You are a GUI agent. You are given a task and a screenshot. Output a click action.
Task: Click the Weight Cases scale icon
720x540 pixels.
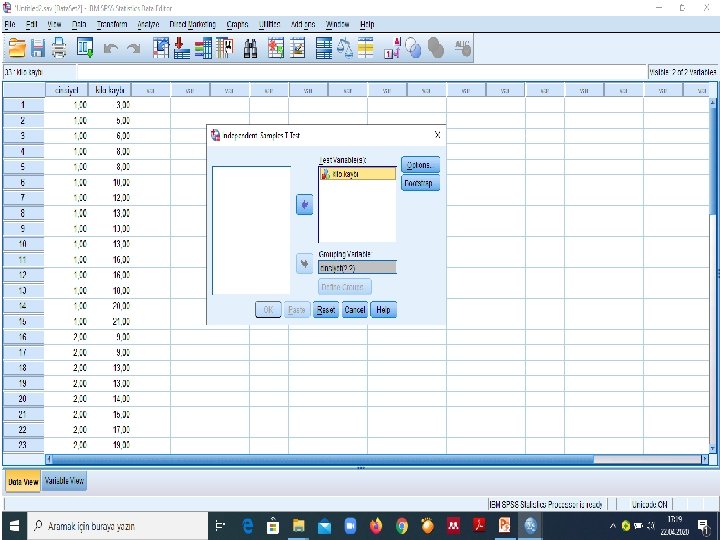point(345,48)
